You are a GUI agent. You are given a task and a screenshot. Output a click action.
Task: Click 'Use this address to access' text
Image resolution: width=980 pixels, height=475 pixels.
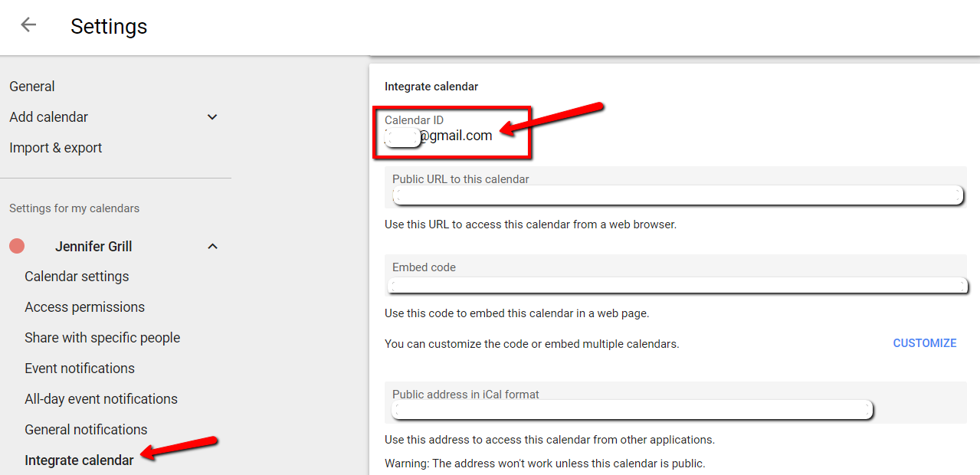point(549,440)
